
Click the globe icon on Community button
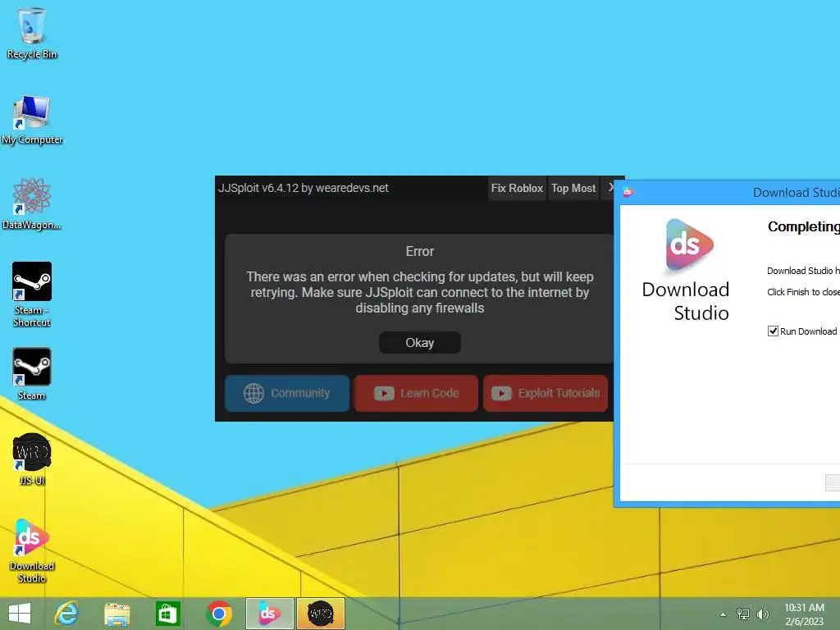(x=253, y=393)
